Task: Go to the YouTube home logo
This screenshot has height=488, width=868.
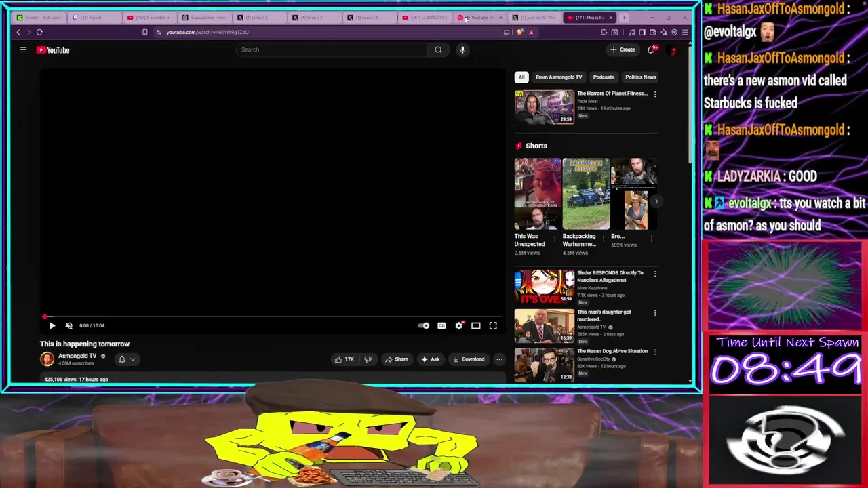Action: tap(53, 49)
